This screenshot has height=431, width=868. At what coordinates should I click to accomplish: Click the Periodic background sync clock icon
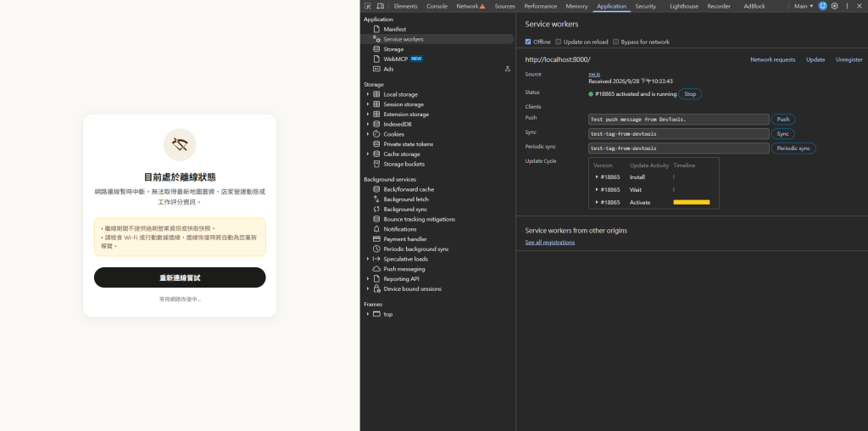coord(377,249)
